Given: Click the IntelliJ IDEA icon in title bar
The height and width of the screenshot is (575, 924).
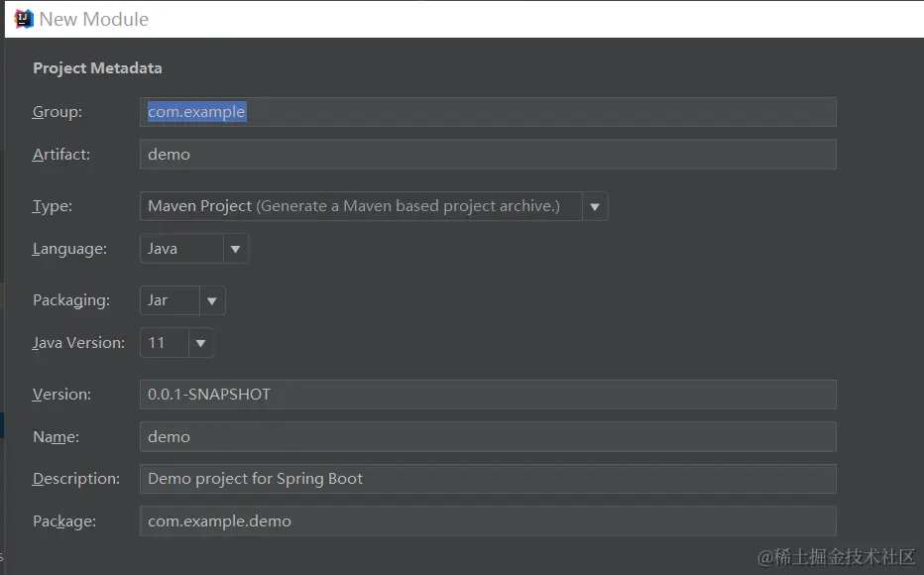Looking at the screenshot, I should pos(24,19).
